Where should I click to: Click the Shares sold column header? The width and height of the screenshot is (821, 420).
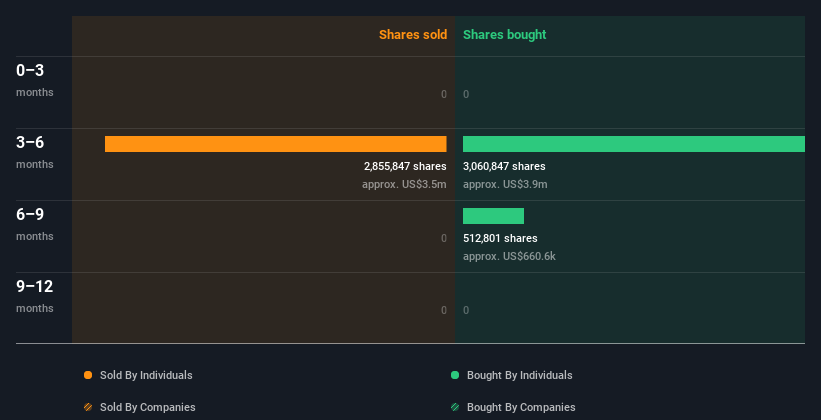413,35
